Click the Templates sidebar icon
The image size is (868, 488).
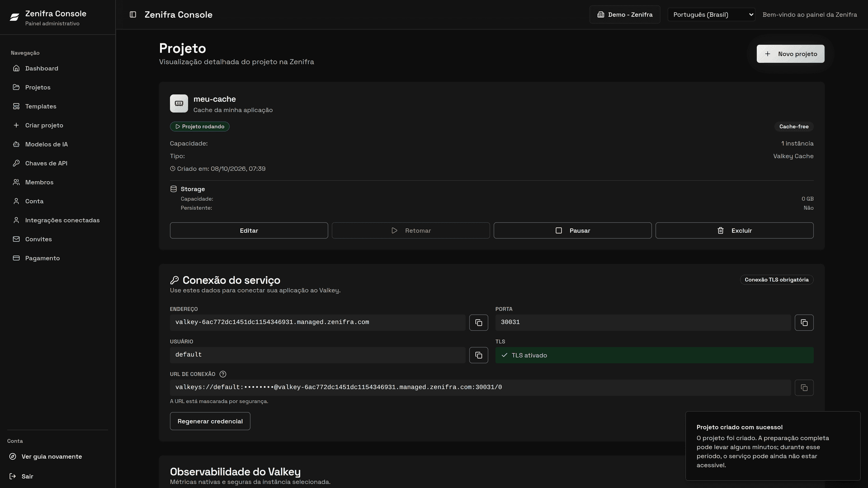pos(16,106)
